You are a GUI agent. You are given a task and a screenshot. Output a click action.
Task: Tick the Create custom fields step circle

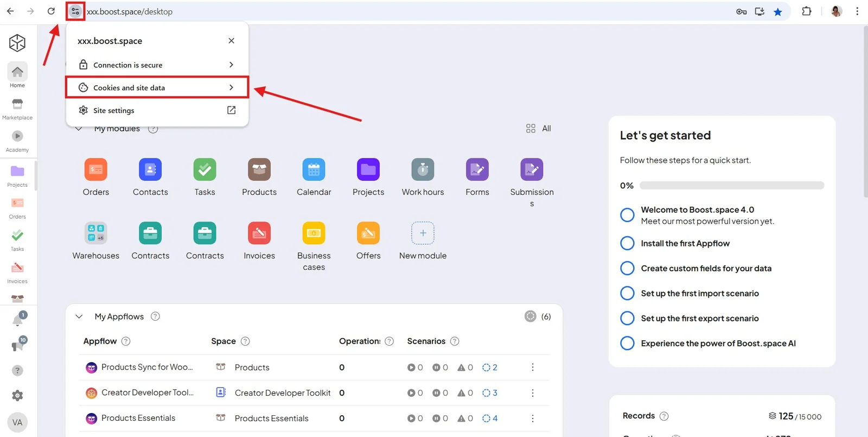627,268
